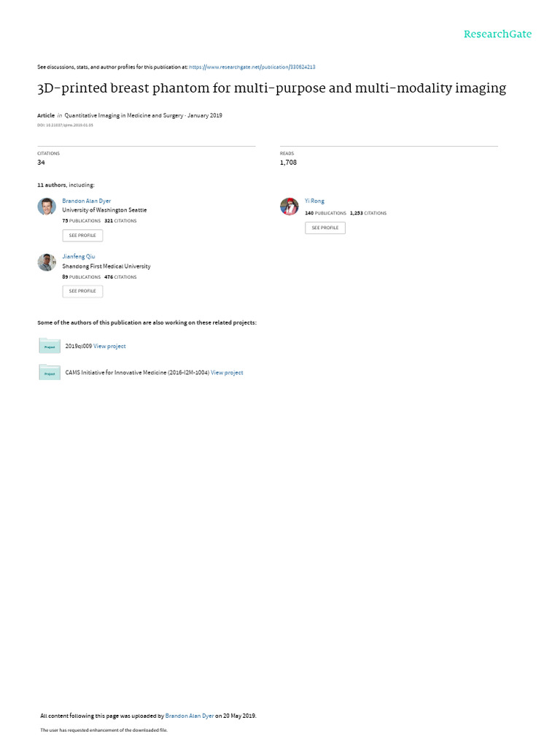The width and height of the screenshot is (560, 747).
Task: Click the uploader Brandon Alan Dyer link
Action: pos(190,716)
